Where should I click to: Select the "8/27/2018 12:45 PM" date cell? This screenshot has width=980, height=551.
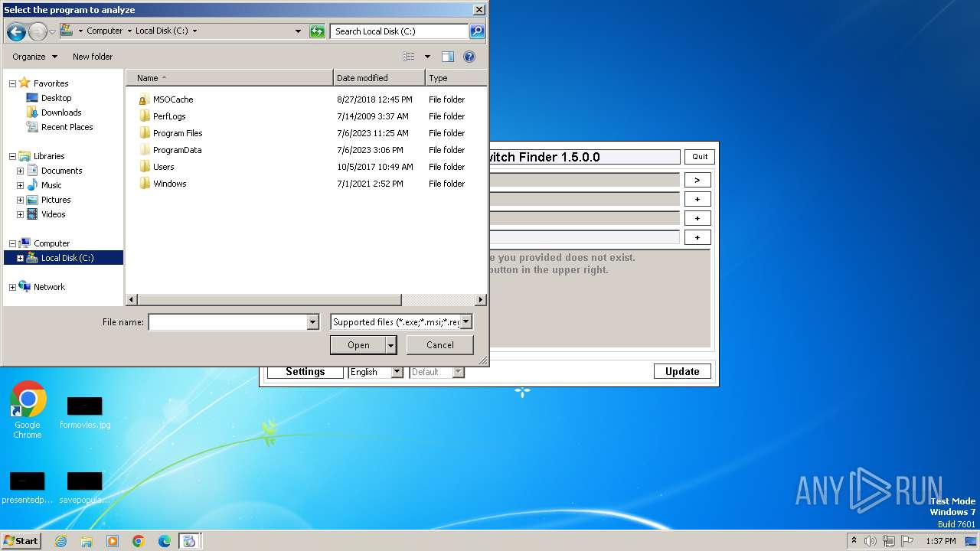click(x=374, y=99)
